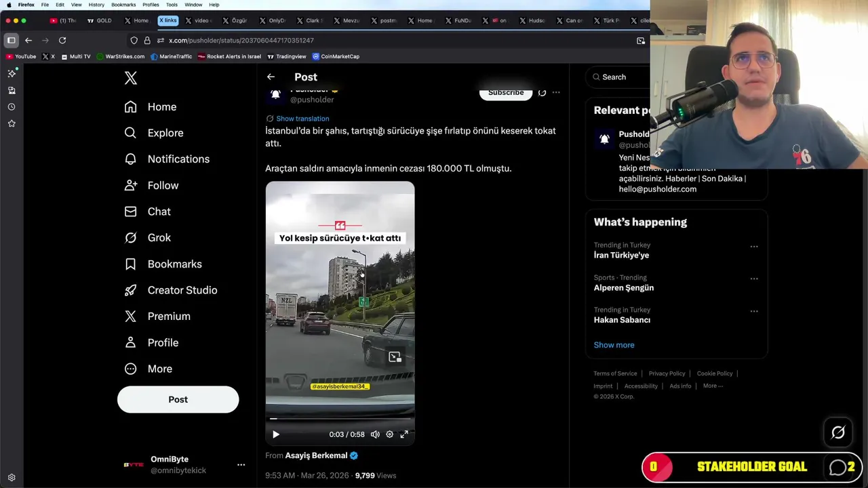Open the Explore page
The width and height of the screenshot is (868, 488).
[x=154, y=133]
